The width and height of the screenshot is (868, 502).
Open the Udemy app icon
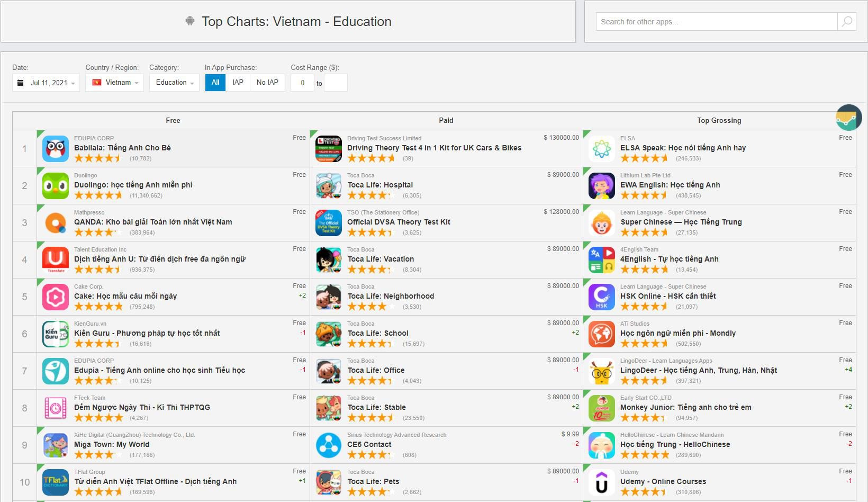[602, 482]
